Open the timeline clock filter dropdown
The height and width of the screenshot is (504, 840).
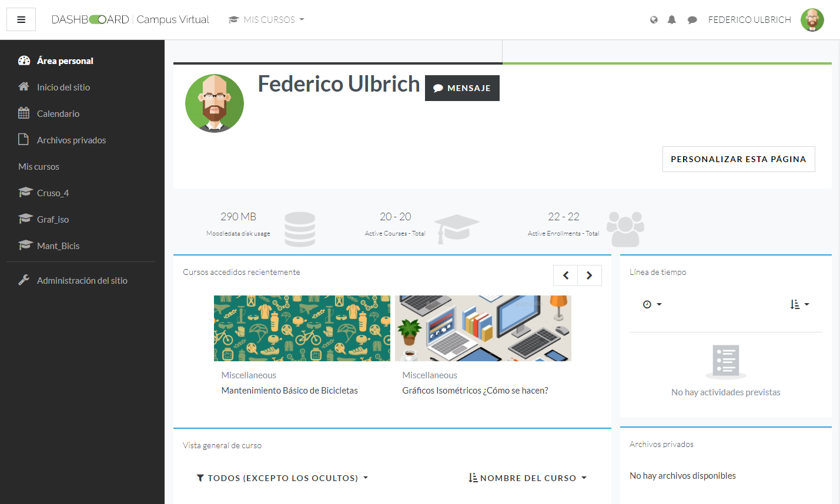(652, 304)
